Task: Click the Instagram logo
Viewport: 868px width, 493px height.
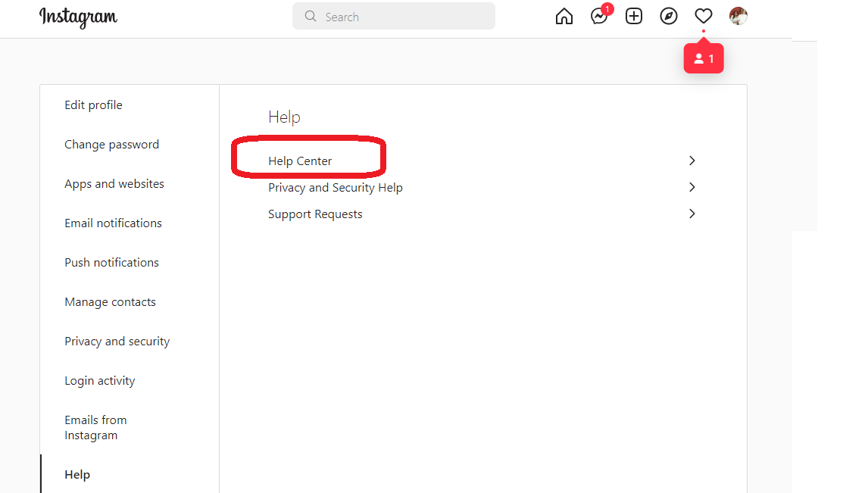Action: (x=78, y=17)
